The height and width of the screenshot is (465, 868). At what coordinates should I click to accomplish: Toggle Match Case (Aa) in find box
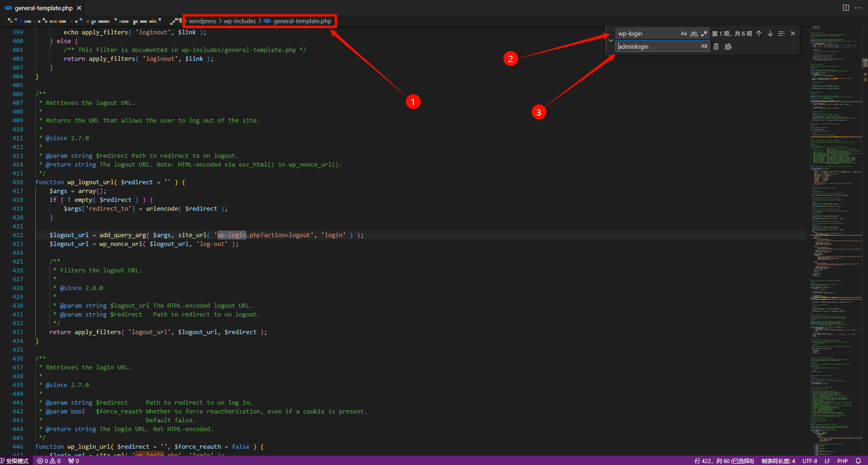(x=684, y=33)
